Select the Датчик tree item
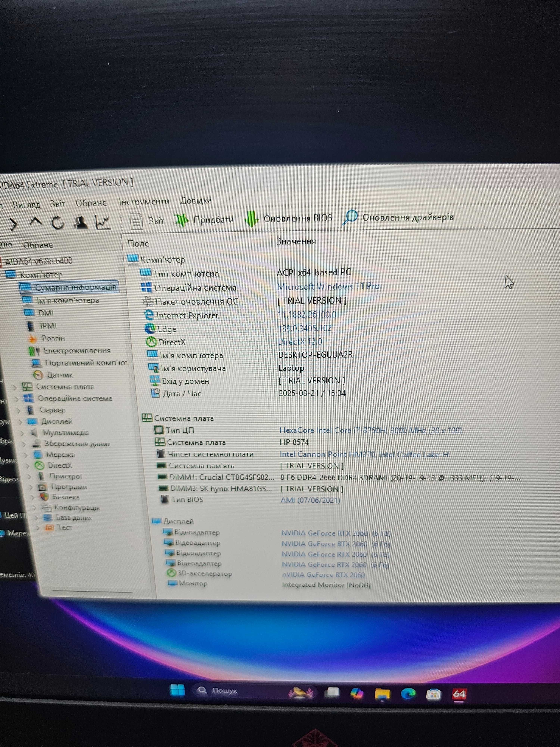Viewport: 560px width, 747px height. (x=60, y=375)
